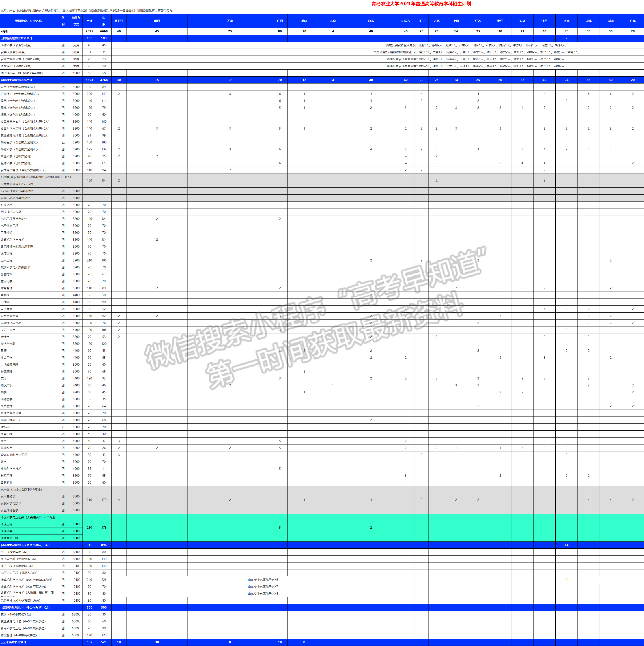Click the 环境生态工程 row label

[10, 538]
